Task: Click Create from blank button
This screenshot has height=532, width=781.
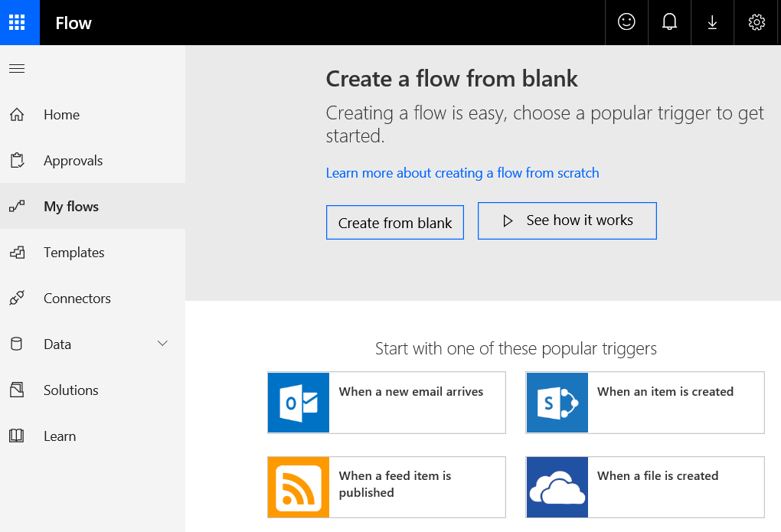Action: [395, 222]
